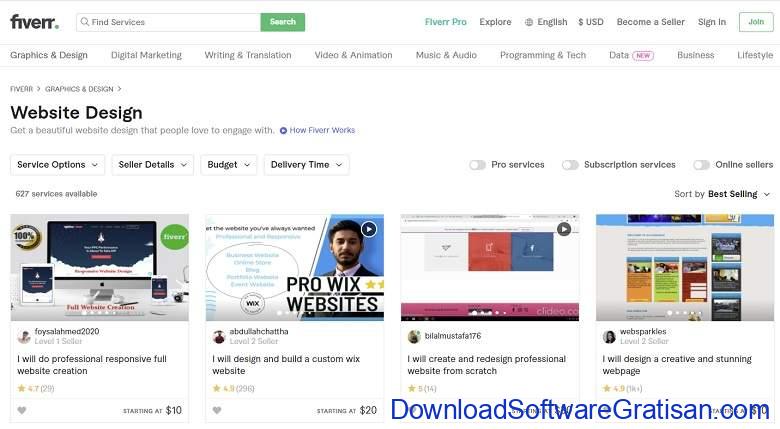
Task: Open 'I will design a creative and stunning webpage'
Action: (677, 365)
